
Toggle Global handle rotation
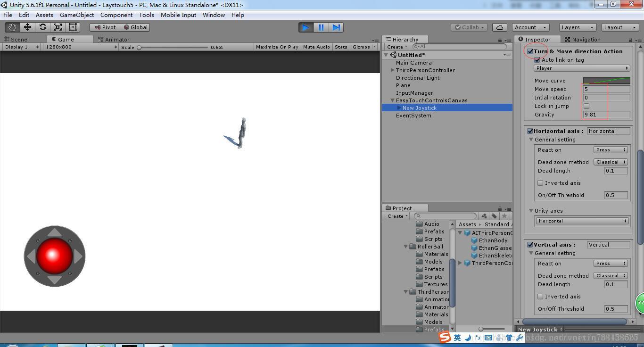pos(136,27)
